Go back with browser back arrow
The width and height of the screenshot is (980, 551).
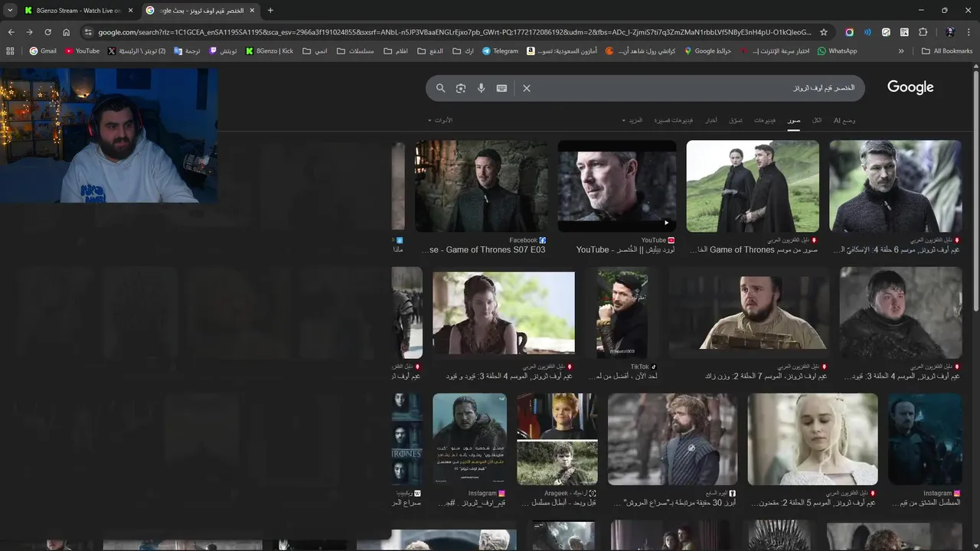coord(11,32)
